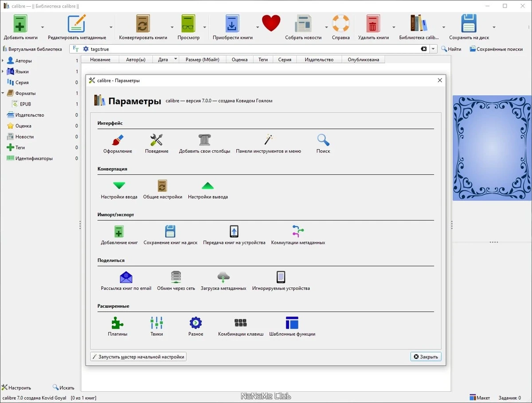The image size is (532, 403).
Task: Open Добавление книг import settings
Action: click(119, 235)
